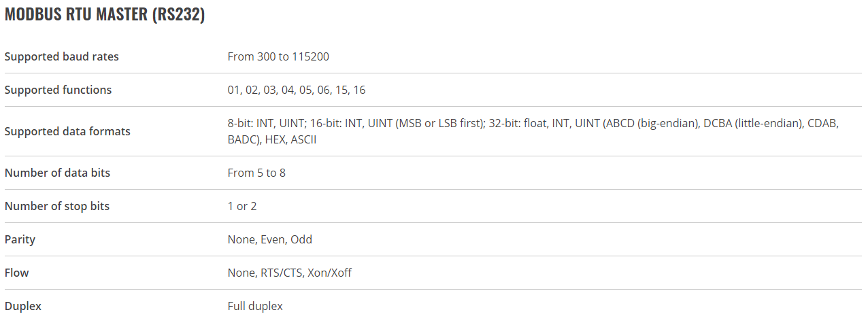Click the None, Even, Odd parity value
Viewport: 868px width, 325px height.
(270, 239)
